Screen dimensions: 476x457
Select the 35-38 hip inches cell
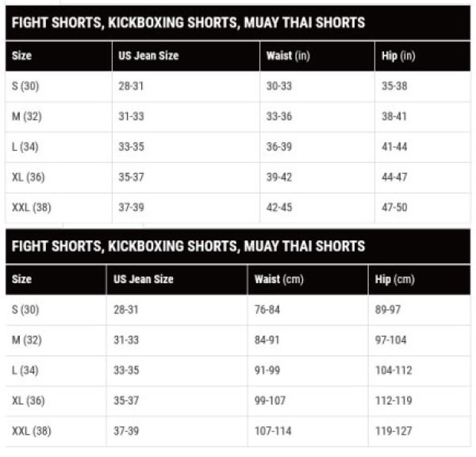pos(394,86)
